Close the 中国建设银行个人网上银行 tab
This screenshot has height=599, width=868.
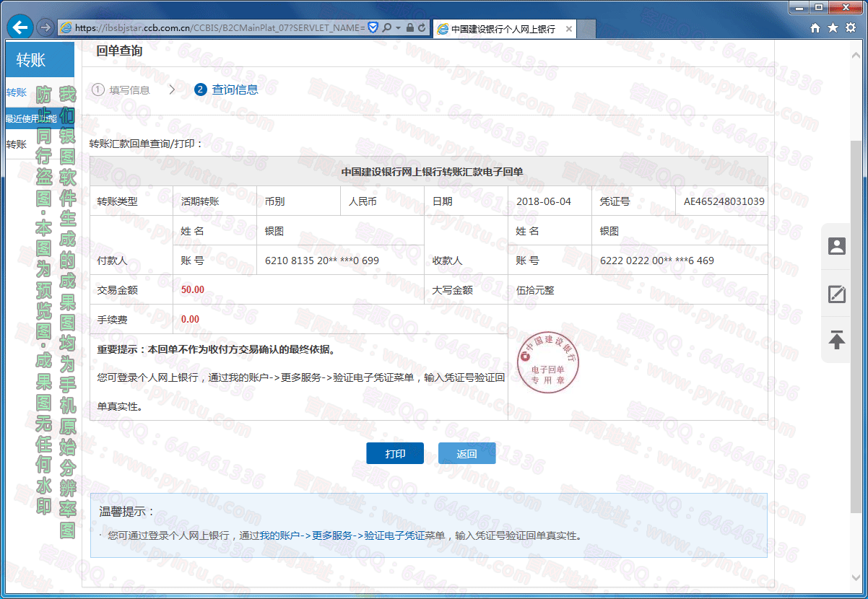click(x=568, y=29)
